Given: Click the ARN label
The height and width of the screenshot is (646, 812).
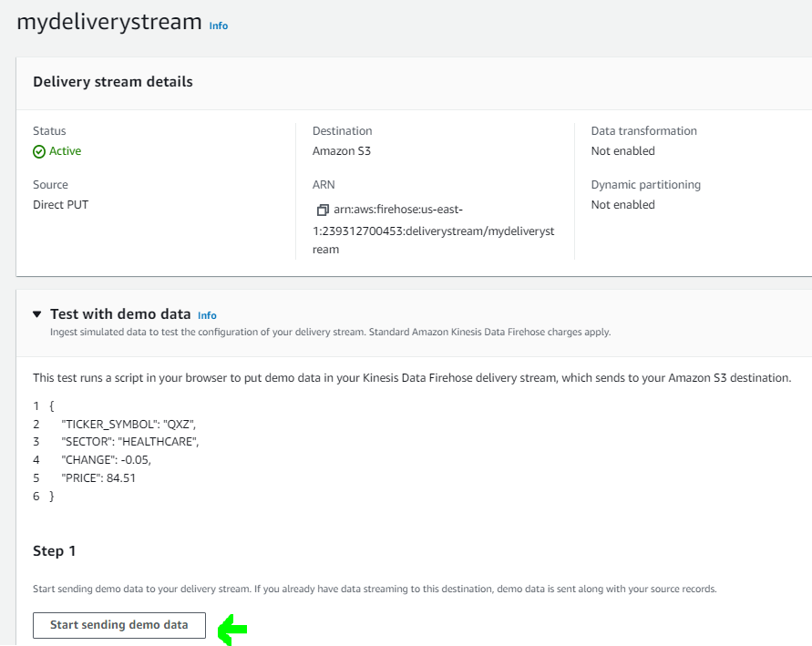Looking at the screenshot, I should point(324,185).
